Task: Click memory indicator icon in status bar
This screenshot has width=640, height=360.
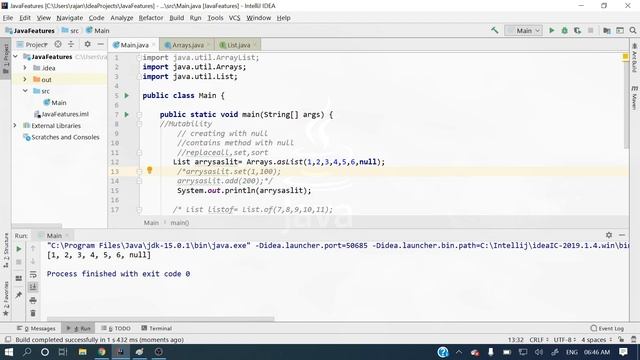Action: point(633,339)
